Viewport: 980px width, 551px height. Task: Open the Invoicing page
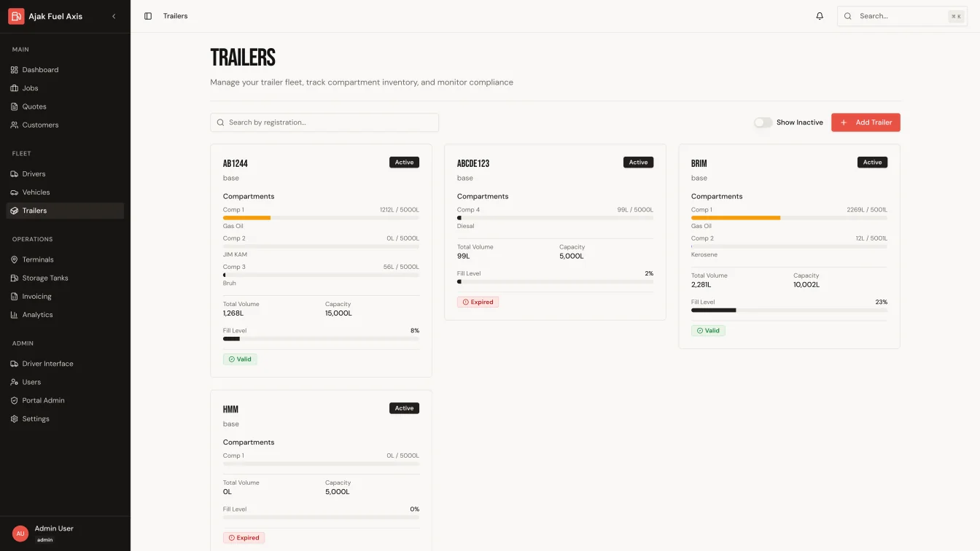pyautogui.click(x=37, y=296)
